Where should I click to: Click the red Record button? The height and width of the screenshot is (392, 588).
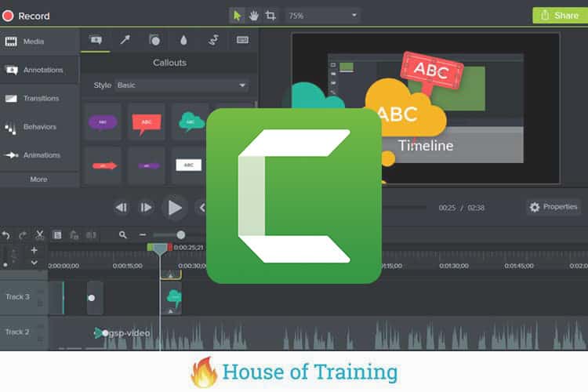point(26,16)
